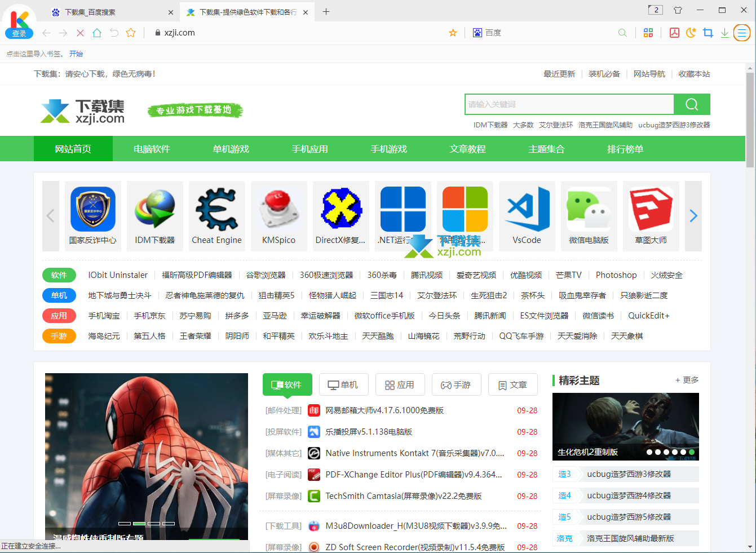This screenshot has width=756, height=553.
Task: Click the Photoshop software link
Action: [616, 275]
